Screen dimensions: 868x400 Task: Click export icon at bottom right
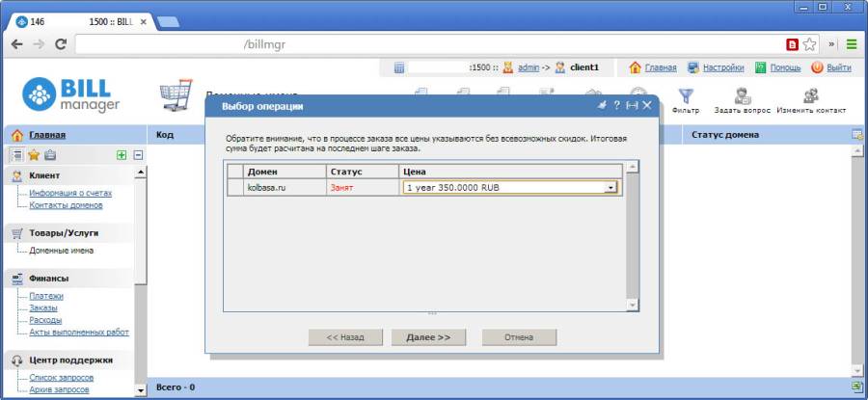pyautogui.click(x=857, y=387)
